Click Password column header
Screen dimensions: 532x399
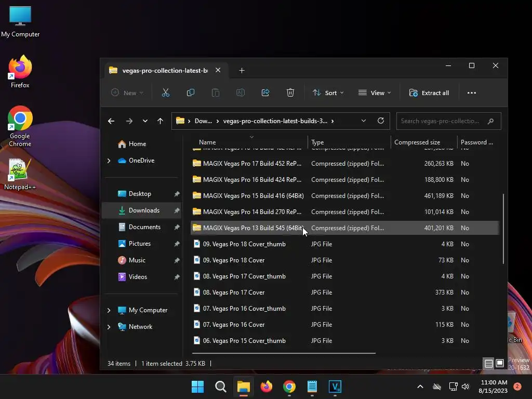click(477, 142)
